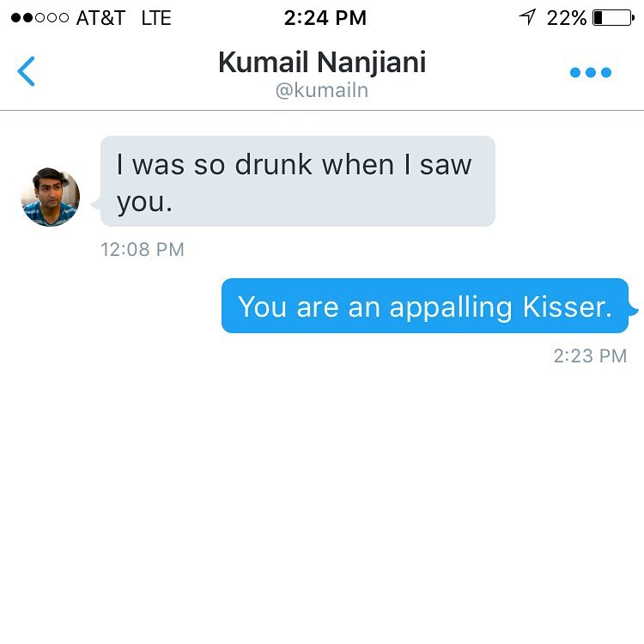Select the gray received message bubble
Screen dimensions: 644x644
[x=297, y=181]
